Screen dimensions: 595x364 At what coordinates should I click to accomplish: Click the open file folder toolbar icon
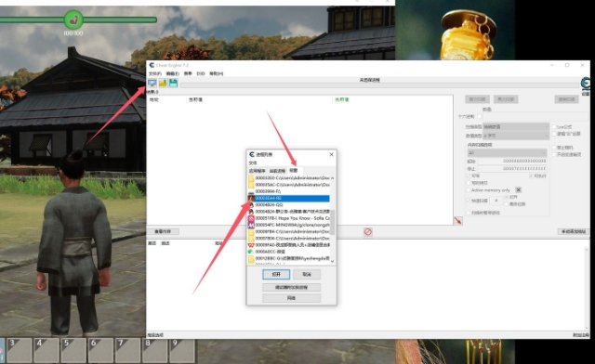coord(163,83)
